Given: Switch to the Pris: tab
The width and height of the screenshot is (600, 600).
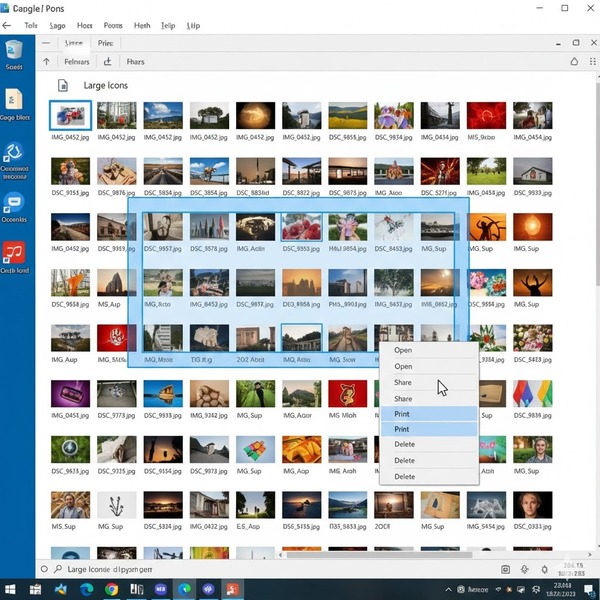Looking at the screenshot, I should click(x=106, y=43).
